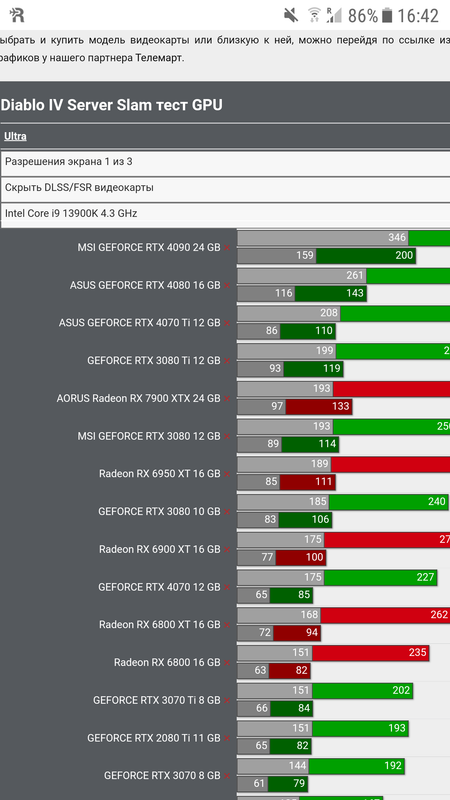Tap the green 202 bar for RTX 3070 Ti
Viewport: 450px width, 800px height.
tap(363, 690)
